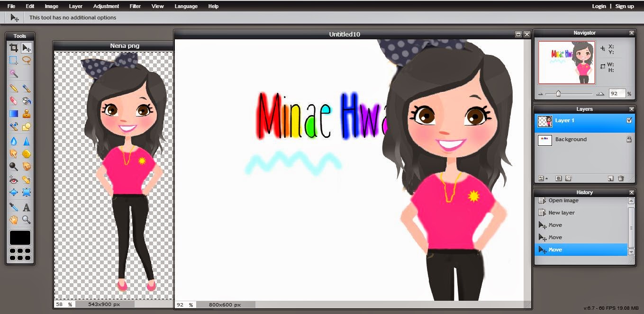Select the Gradient tool
Image resolution: width=644 pixels, height=314 pixels.
pos(14,114)
